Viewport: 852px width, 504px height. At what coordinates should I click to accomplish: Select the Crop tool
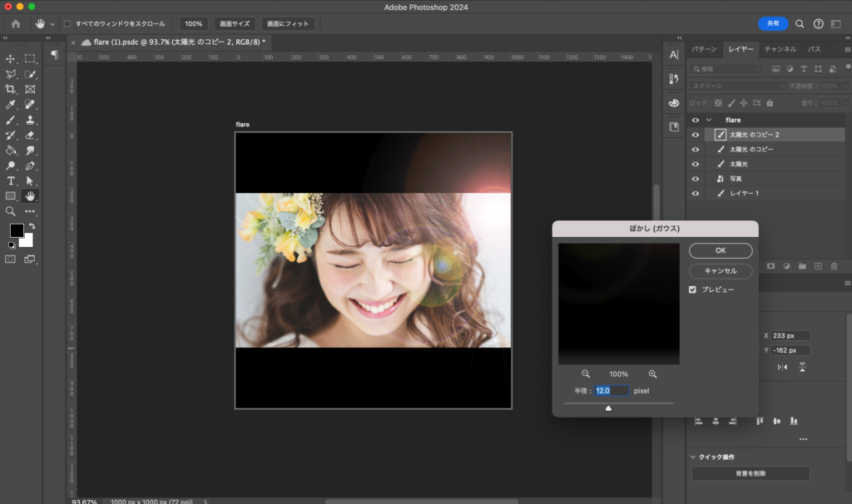point(11,89)
